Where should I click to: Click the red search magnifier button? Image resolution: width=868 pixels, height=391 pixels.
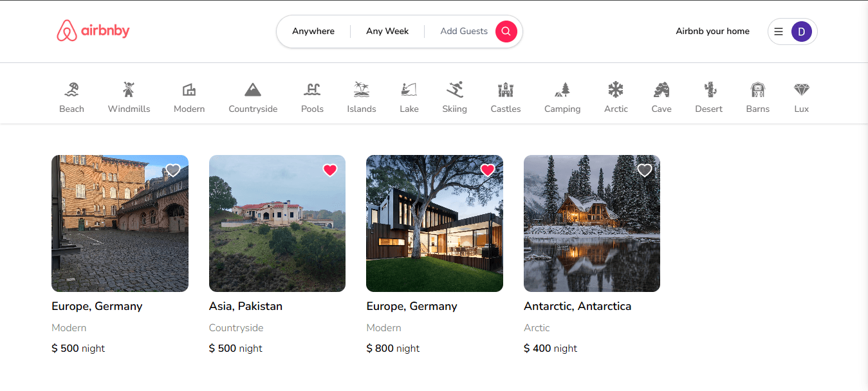point(506,31)
